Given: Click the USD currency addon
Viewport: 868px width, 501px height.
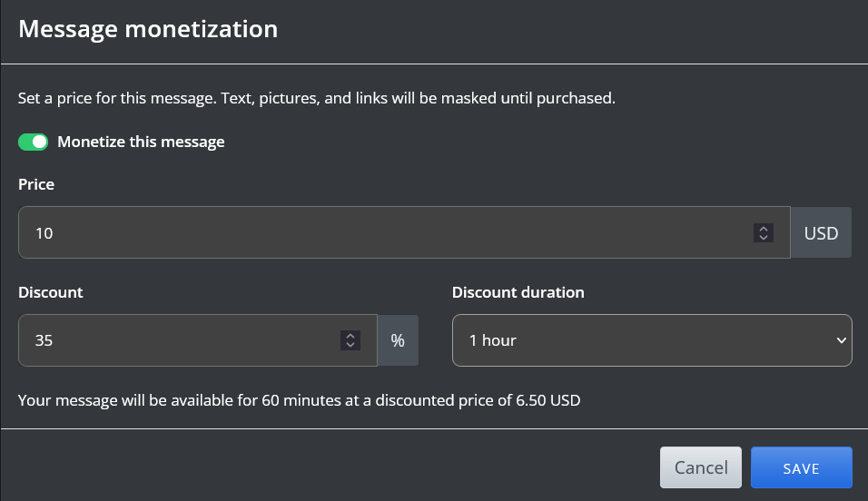Looking at the screenshot, I should (821, 233).
